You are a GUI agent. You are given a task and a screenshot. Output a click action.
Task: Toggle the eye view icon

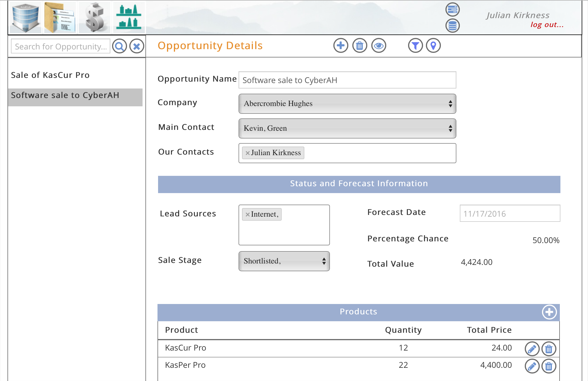(378, 46)
